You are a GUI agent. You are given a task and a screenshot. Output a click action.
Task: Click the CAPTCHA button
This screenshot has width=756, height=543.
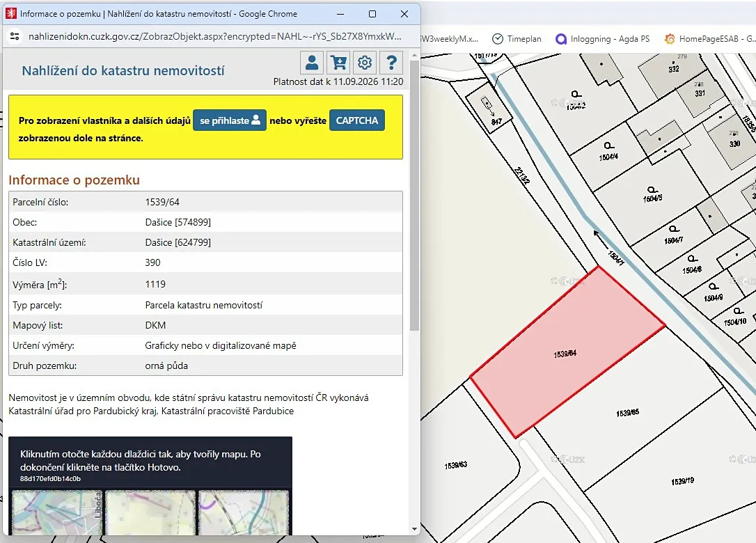[357, 120]
